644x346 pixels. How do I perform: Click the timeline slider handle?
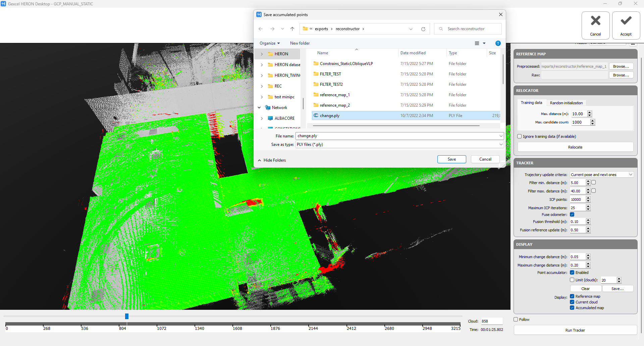[127, 316]
